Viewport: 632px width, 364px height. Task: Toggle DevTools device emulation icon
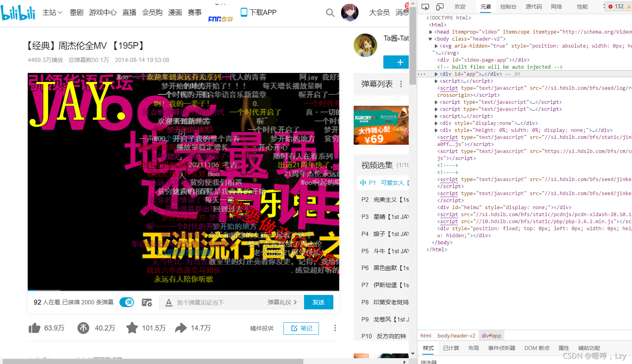point(440,7)
